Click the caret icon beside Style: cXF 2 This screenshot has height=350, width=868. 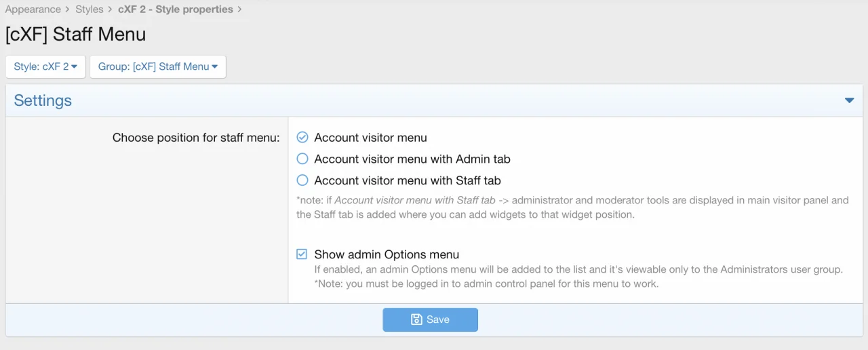coord(75,66)
